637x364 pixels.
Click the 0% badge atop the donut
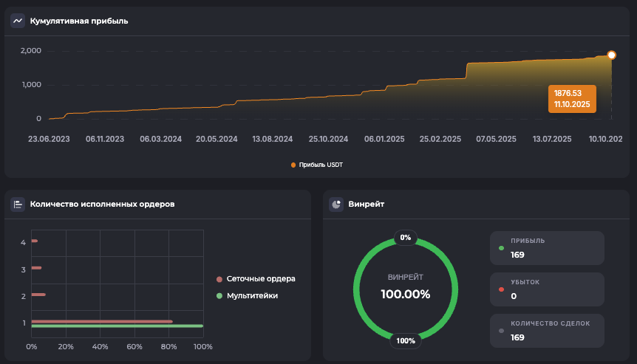[x=405, y=238]
